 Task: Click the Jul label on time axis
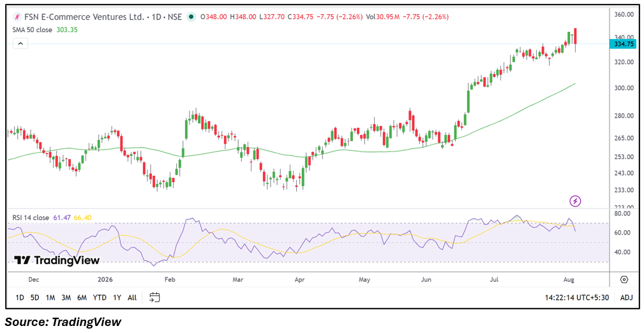coord(495,279)
